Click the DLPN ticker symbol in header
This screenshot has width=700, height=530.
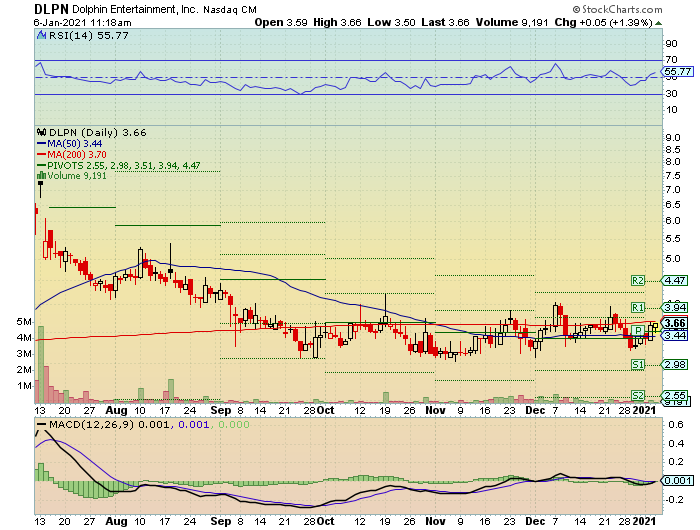[x=52, y=9]
